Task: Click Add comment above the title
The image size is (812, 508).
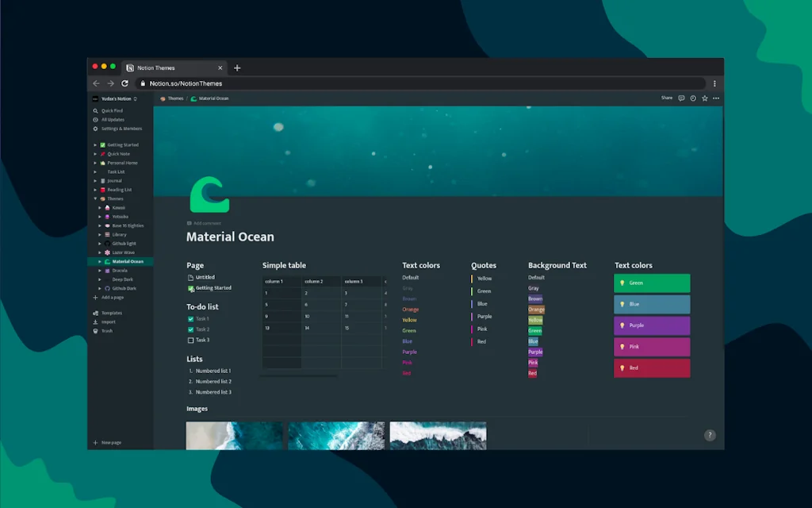Action: click(x=204, y=223)
